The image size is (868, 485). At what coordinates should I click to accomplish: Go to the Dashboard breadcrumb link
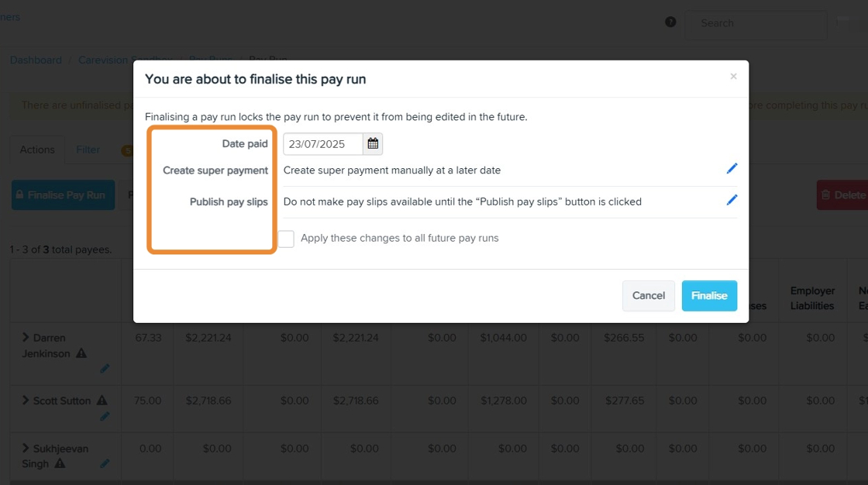click(36, 60)
